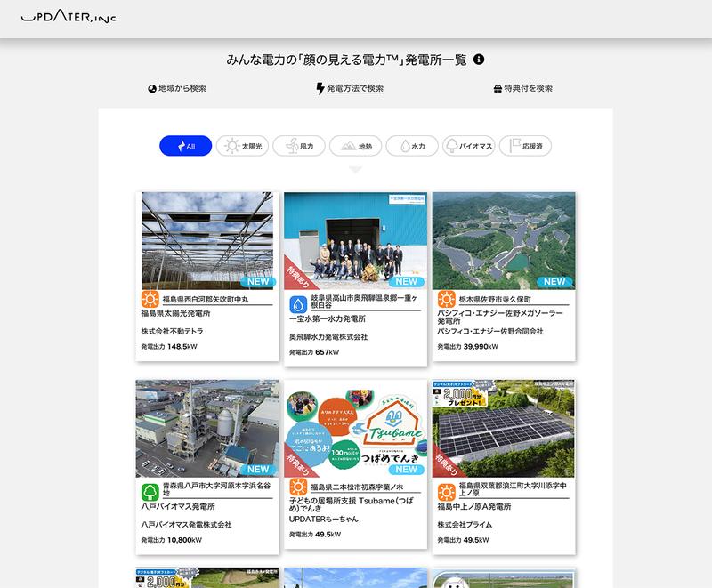Open the 福島中上ノ原A発電所 solar panel photo

pyautogui.click(x=504, y=428)
